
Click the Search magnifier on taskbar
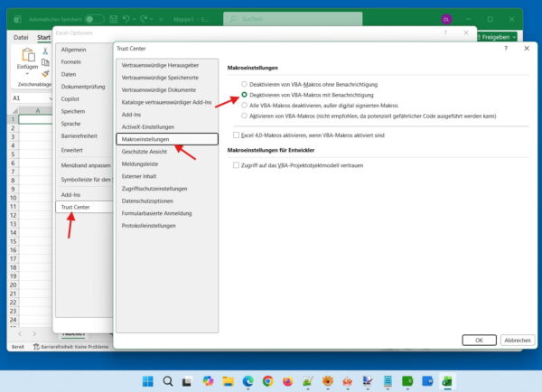(168, 381)
